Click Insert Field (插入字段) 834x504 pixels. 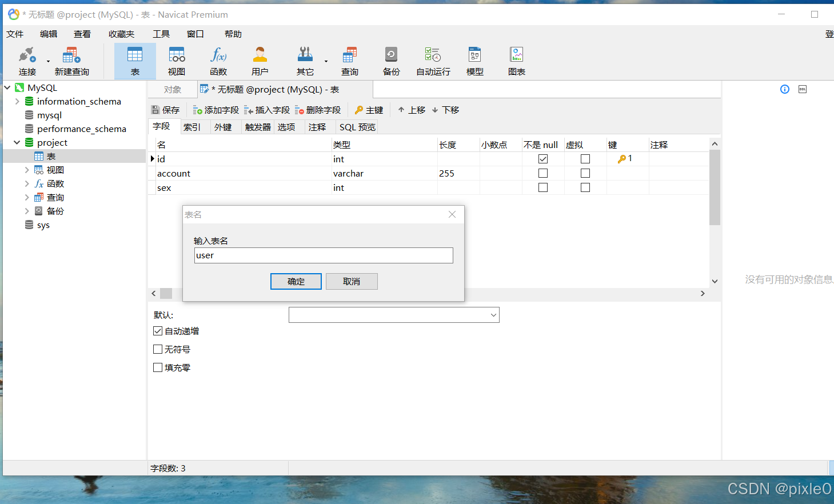pyautogui.click(x=267, y=110)
